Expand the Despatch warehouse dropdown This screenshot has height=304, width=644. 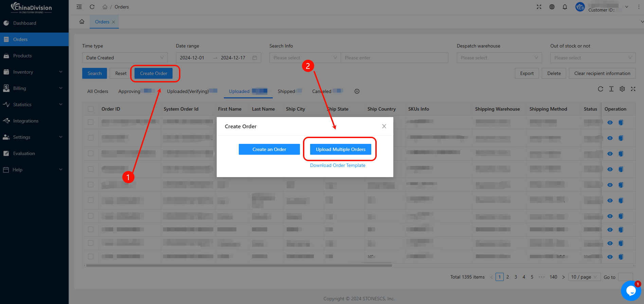pos(499,58)
